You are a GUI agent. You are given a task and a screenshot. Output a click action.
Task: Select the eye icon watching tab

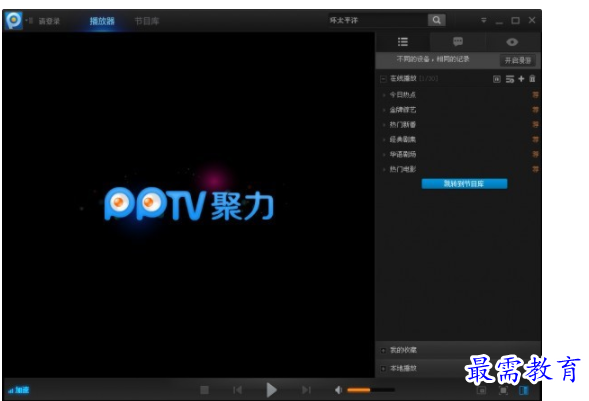[512, 42]
